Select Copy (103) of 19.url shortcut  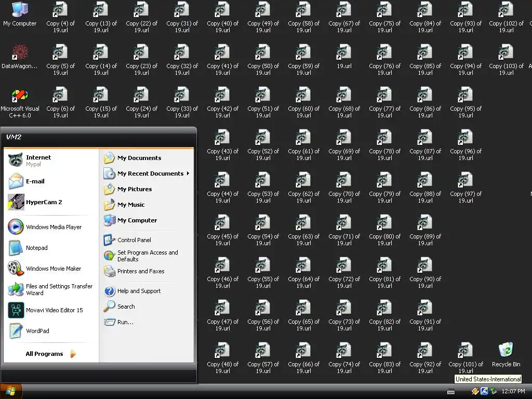[x=506, y=60]
